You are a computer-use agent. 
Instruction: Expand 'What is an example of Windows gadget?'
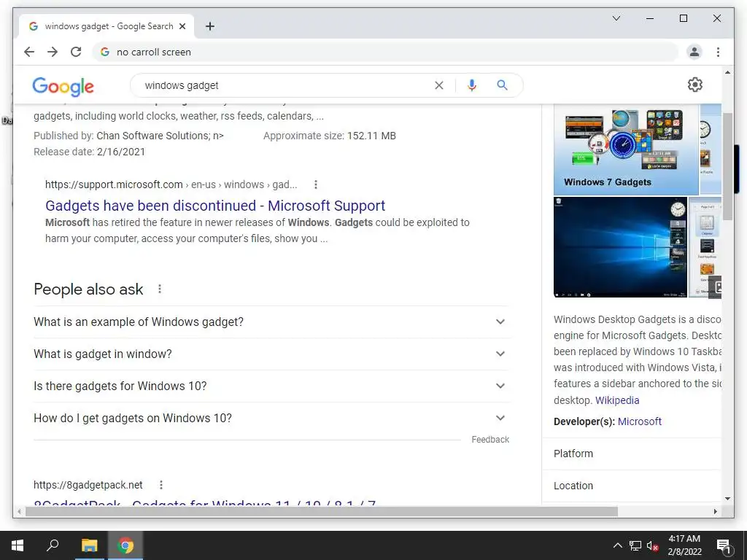271,322
